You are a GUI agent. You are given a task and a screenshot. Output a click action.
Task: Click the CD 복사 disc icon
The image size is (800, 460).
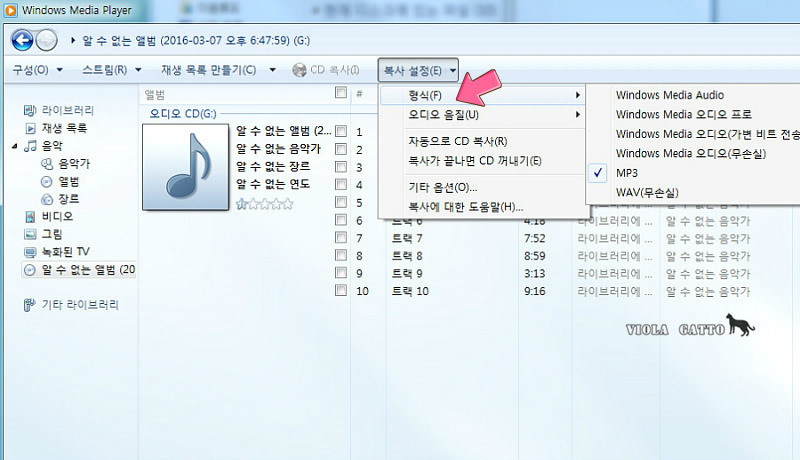click(299, 70)
